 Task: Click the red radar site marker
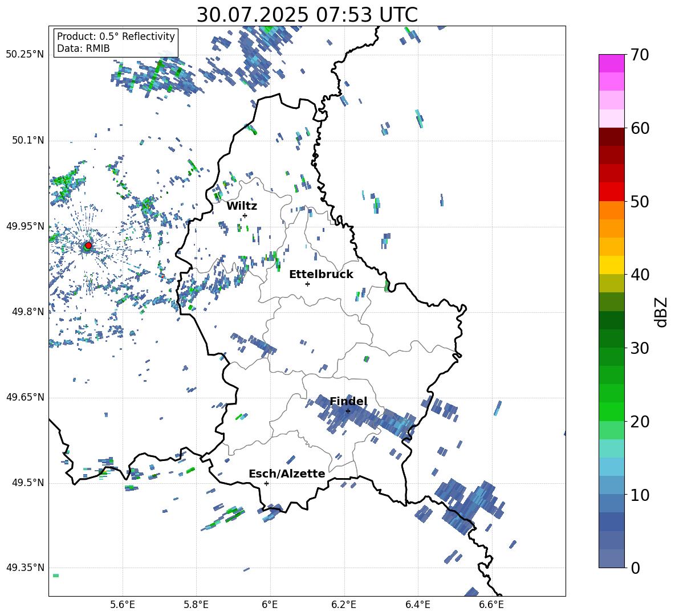[x=88, y=246]
